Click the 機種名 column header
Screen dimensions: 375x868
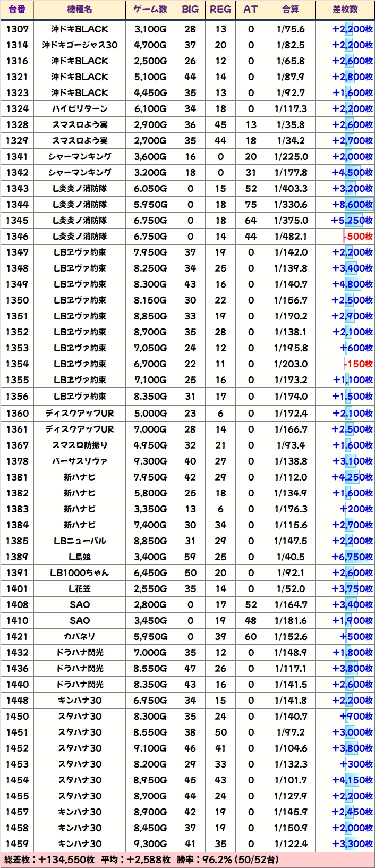[80, 10]
